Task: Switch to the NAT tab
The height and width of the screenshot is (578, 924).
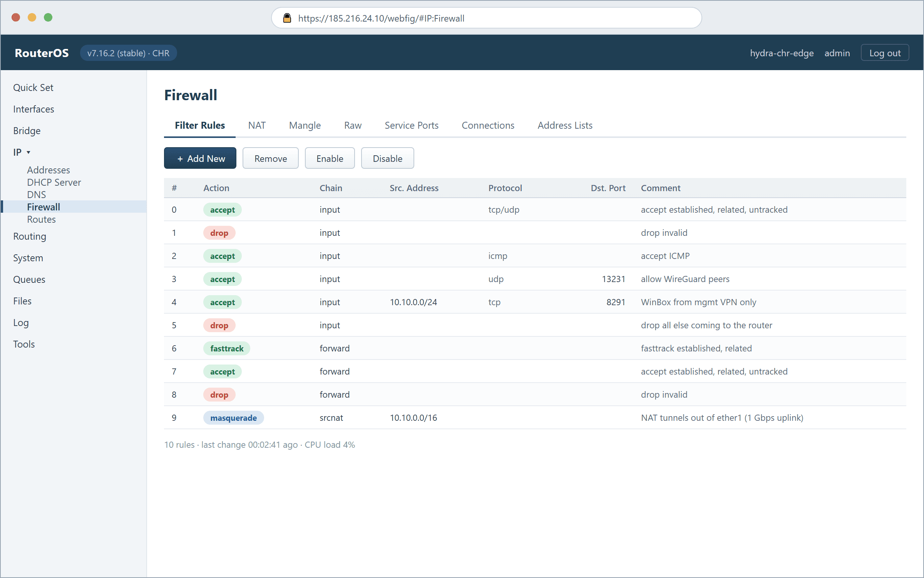Action: [257, 125]
